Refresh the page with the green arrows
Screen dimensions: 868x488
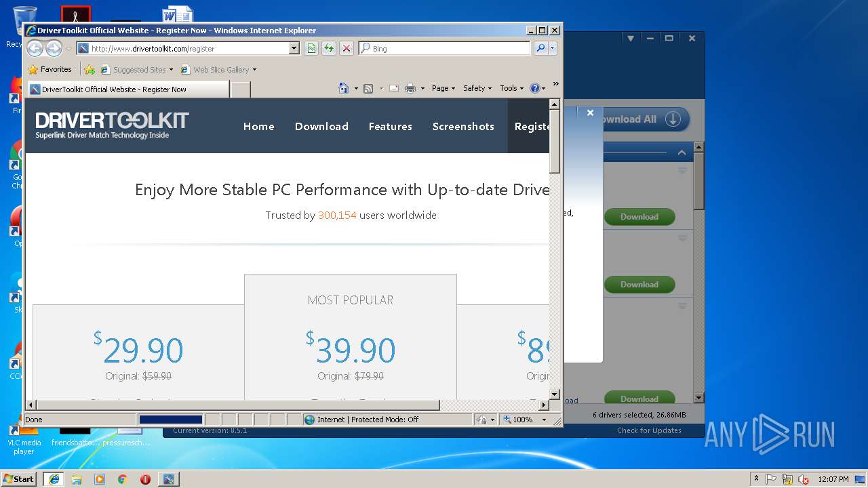(329, 48)
